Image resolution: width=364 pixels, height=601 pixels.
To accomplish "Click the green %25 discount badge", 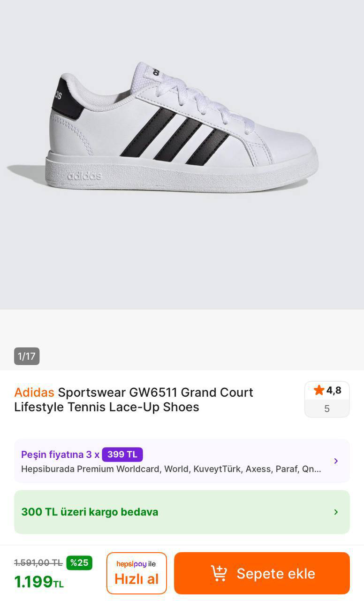I will point(79,562).
